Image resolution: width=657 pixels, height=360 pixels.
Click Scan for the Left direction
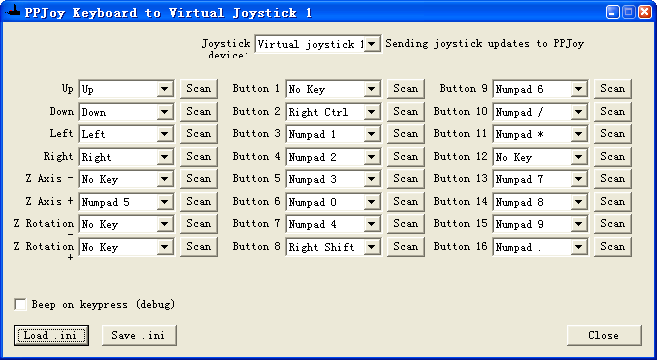[199, 134]
